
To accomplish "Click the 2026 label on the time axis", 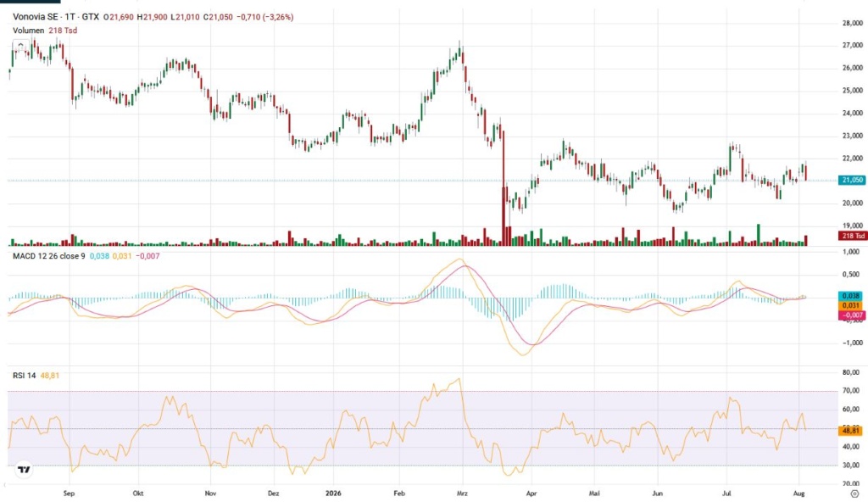I will click(333, 494).
